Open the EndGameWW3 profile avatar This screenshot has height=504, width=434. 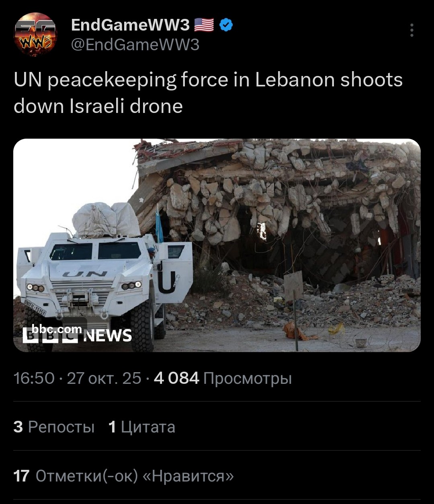pos(35,34)
